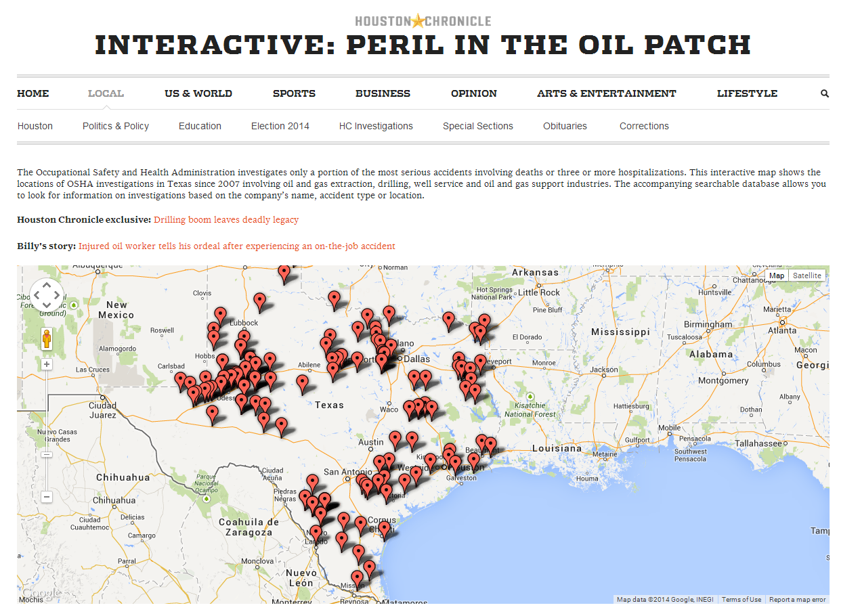860x616 pixels.
Task: Open the lone marker south of Abilene
Action: tap(302, 384)
